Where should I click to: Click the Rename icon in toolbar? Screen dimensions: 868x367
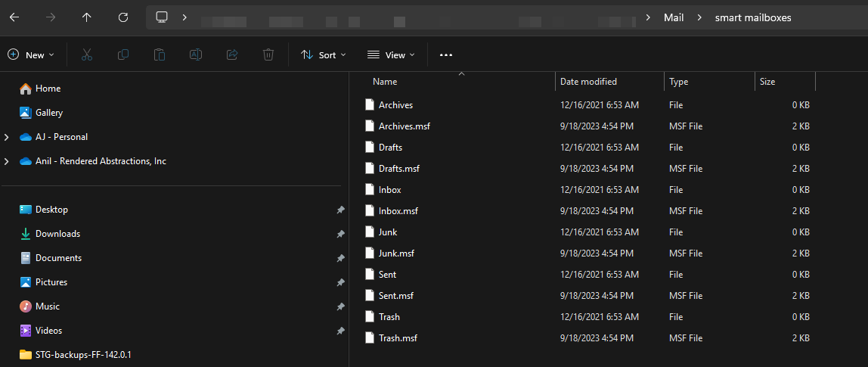pos(195,54)
